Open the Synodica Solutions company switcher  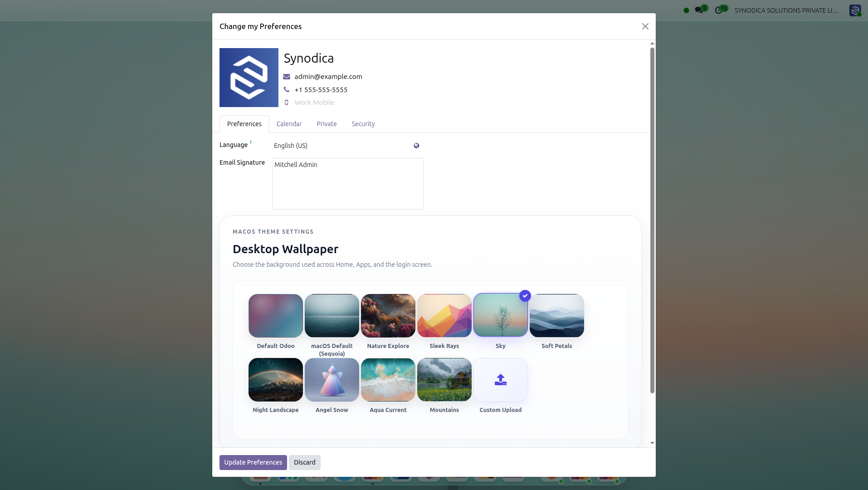(786, 10)
